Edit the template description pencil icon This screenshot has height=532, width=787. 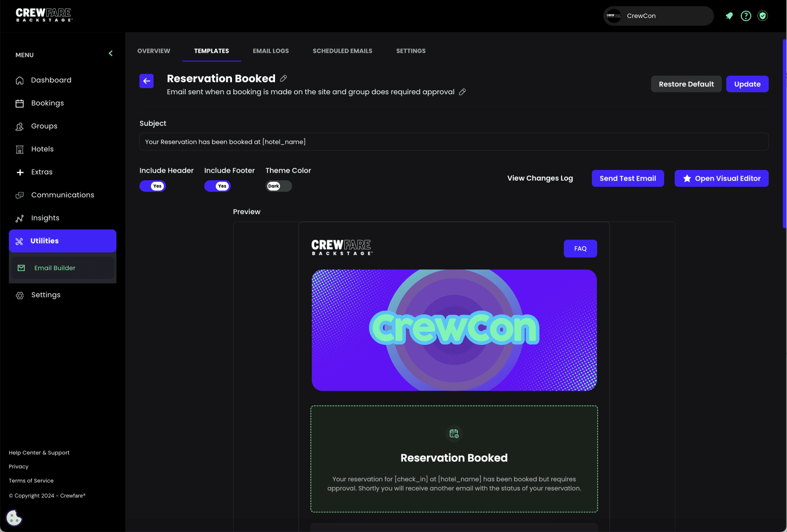click(x=462, y=92)
